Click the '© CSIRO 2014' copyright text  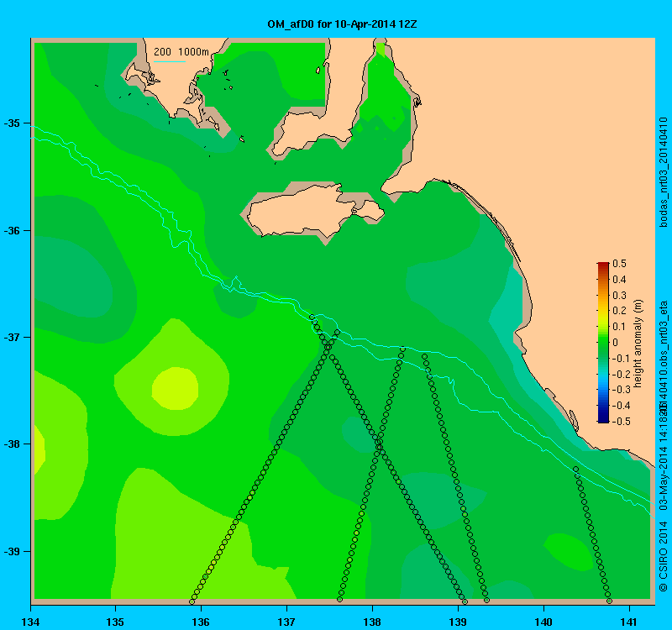664,556
